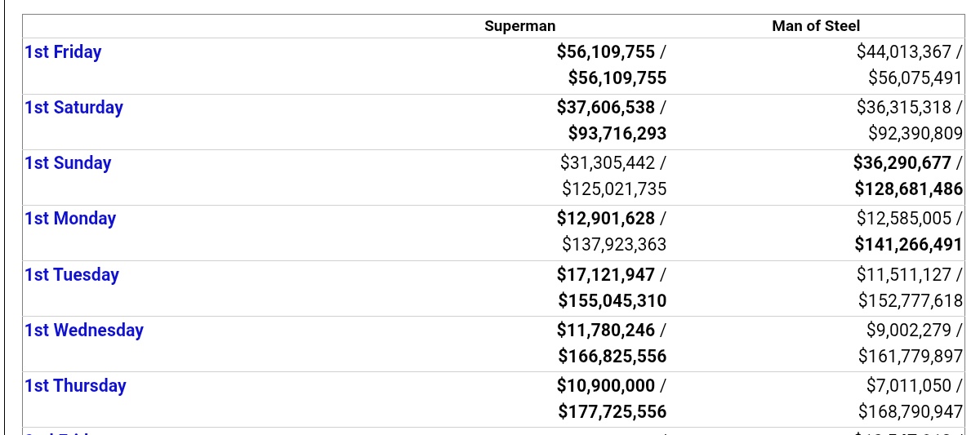This screenshot has height=435, width=980.
Task: Click Man of Steel cumulative $141,266,491
Action: point(909,245)
